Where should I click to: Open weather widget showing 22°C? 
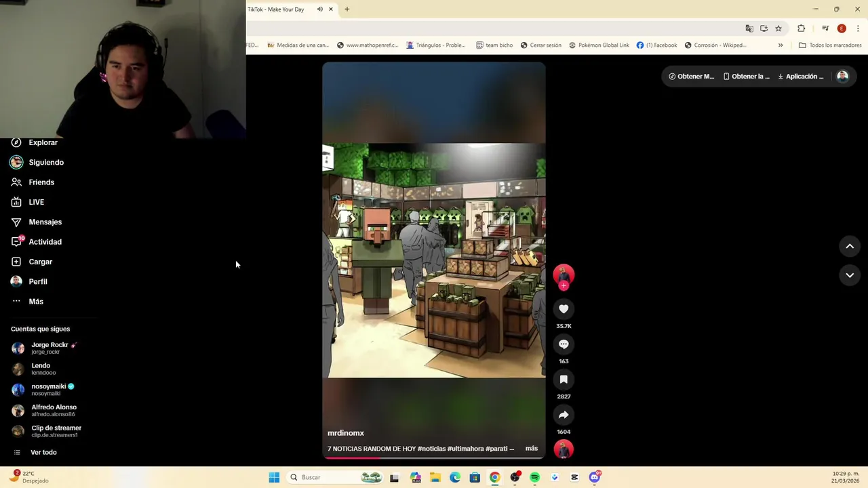tap(28, 476)
